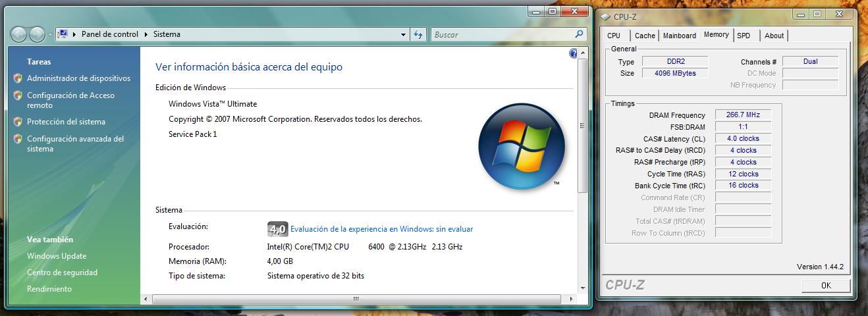Click the Service Pack 1 text
Image resolution: width=868 pixels, height=316 pixels.
pyautogui.click(x=192, y=134)
